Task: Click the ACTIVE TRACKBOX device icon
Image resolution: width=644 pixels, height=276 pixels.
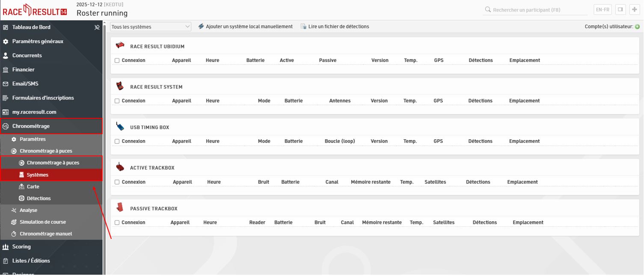Action: coord(120,167)
